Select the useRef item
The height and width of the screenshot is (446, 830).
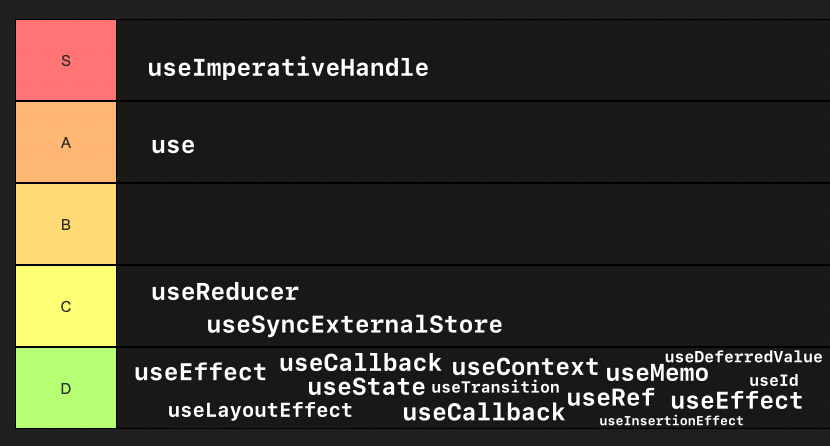click(610, 398)
